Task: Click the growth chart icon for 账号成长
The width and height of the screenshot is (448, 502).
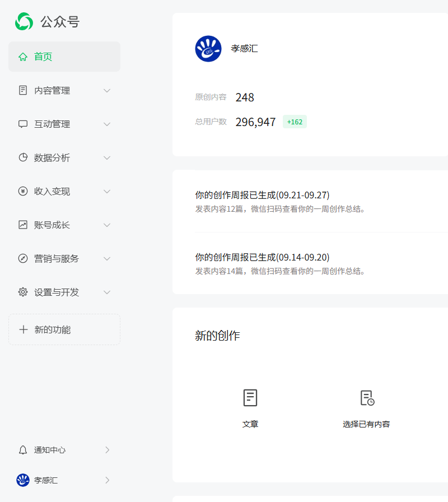Action: 23,225
